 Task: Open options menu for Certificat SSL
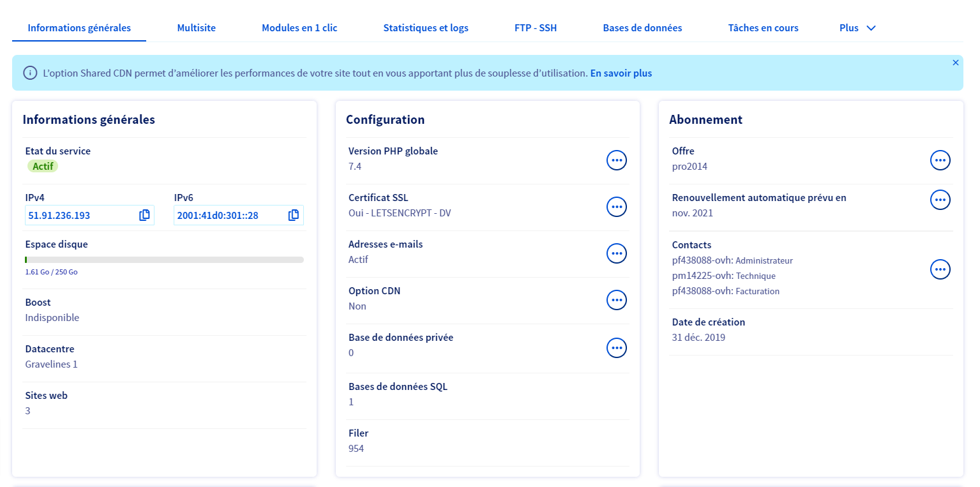616,207
